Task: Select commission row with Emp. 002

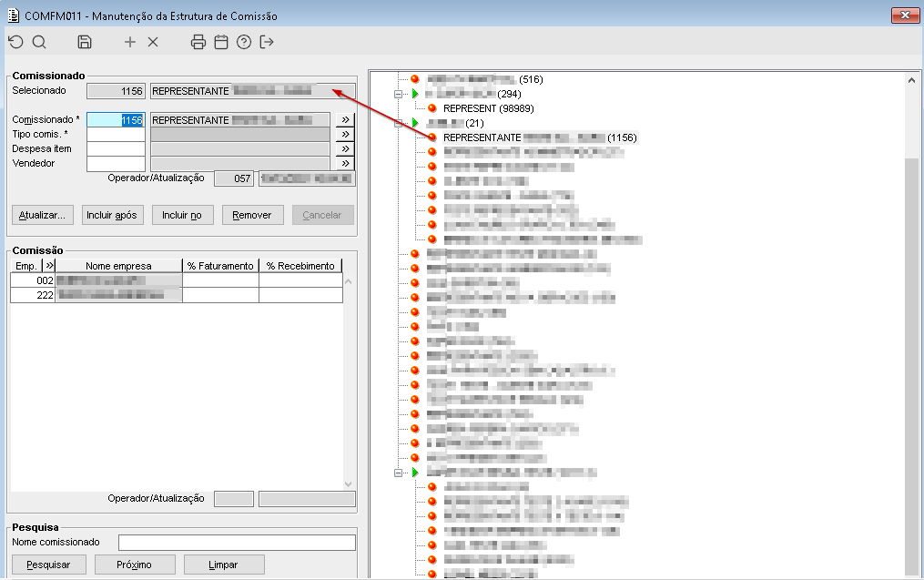Action: 177,280
